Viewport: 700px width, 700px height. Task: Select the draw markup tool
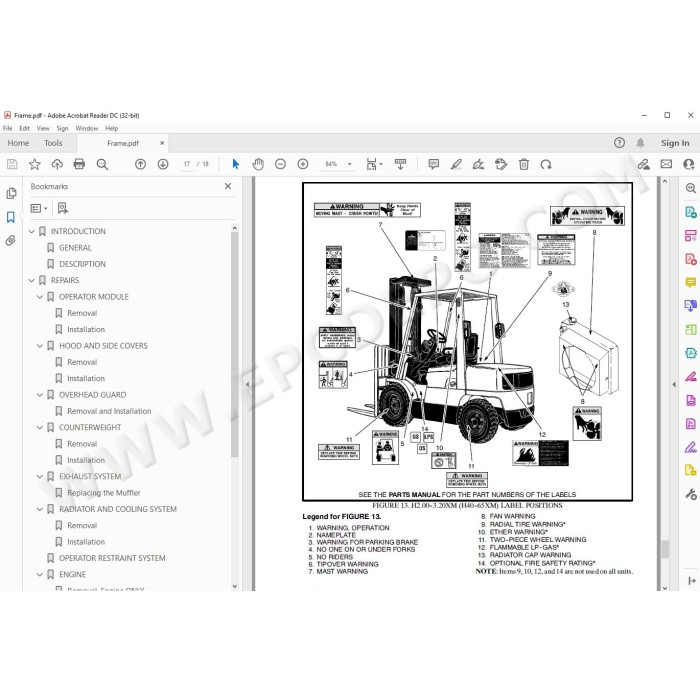point(478,164)
